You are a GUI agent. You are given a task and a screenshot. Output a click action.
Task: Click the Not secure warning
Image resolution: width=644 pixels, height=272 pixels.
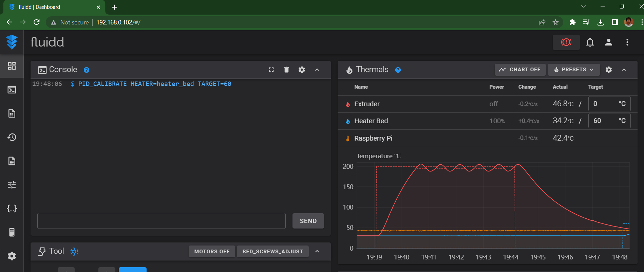[x=70, y=22]
